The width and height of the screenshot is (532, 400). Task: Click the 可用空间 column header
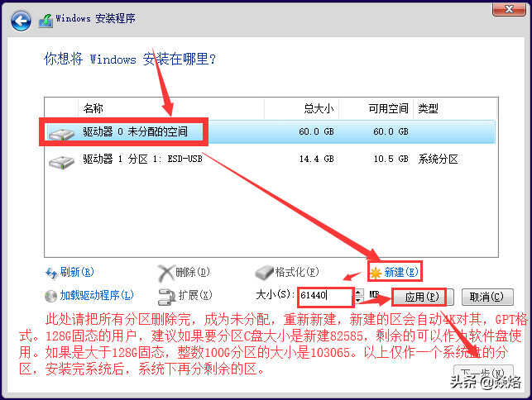376,108
